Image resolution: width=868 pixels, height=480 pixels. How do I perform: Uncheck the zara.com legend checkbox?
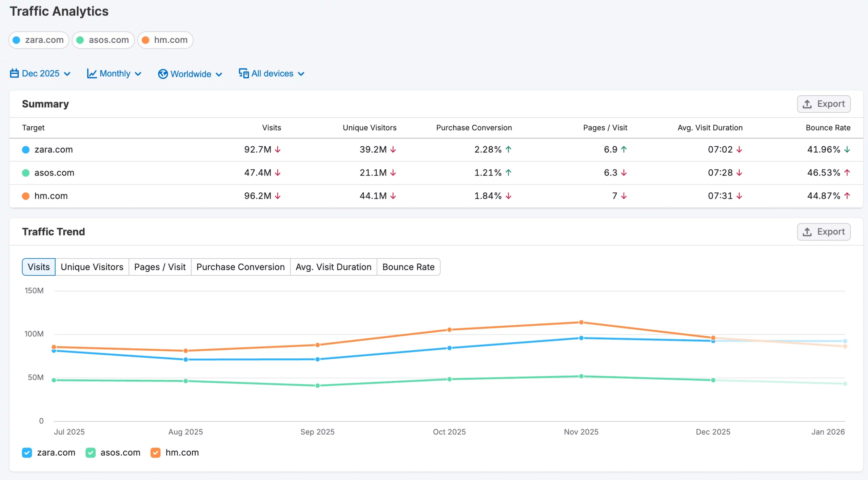pos(27,453)
